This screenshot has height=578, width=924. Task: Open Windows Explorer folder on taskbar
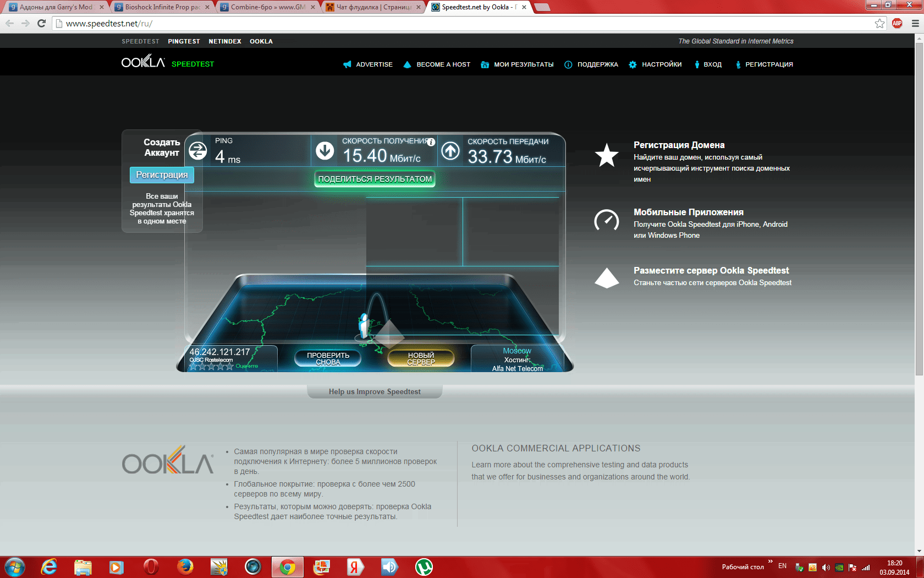click(x=83, y=566)
